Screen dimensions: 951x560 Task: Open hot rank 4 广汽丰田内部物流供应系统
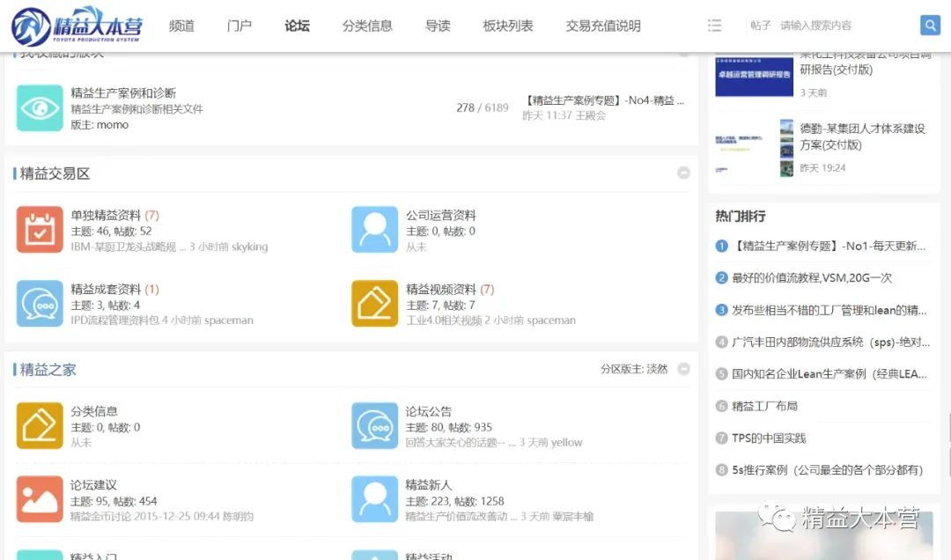[830, 343]
